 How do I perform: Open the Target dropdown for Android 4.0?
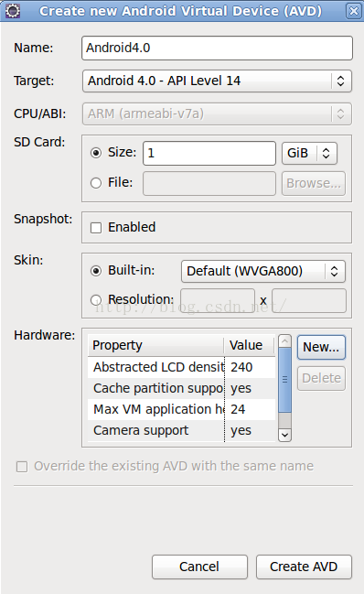click(x=217, y=81)
